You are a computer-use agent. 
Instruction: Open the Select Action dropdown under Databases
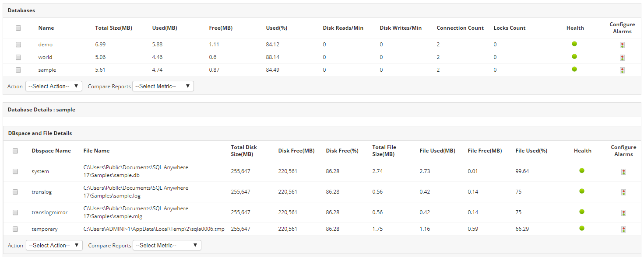[53, 86]
